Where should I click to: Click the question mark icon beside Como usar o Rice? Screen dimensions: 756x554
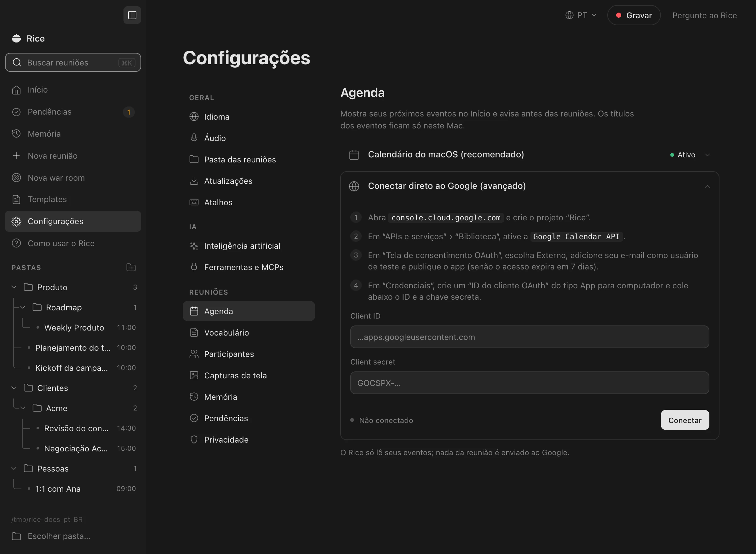tap(16, 243)
